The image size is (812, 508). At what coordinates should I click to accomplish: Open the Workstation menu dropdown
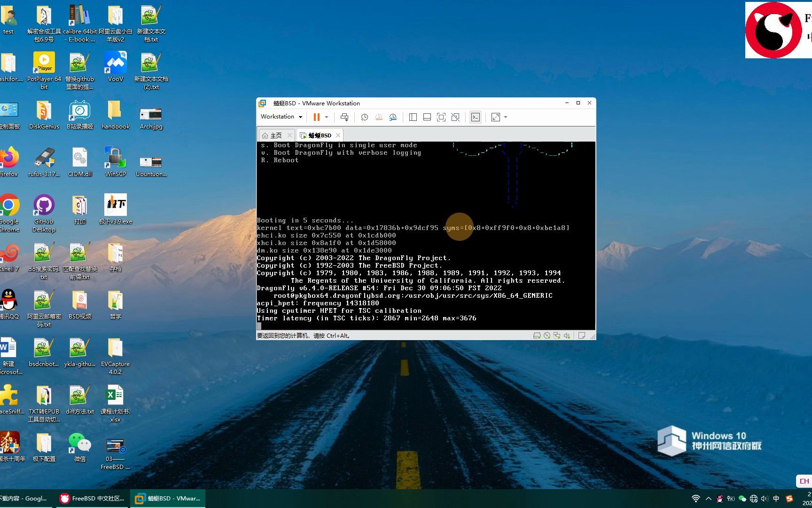pos(281,117)
